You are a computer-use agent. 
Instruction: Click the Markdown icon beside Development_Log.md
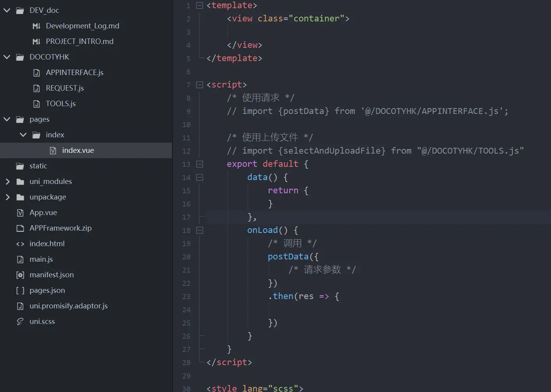[37, 26]
